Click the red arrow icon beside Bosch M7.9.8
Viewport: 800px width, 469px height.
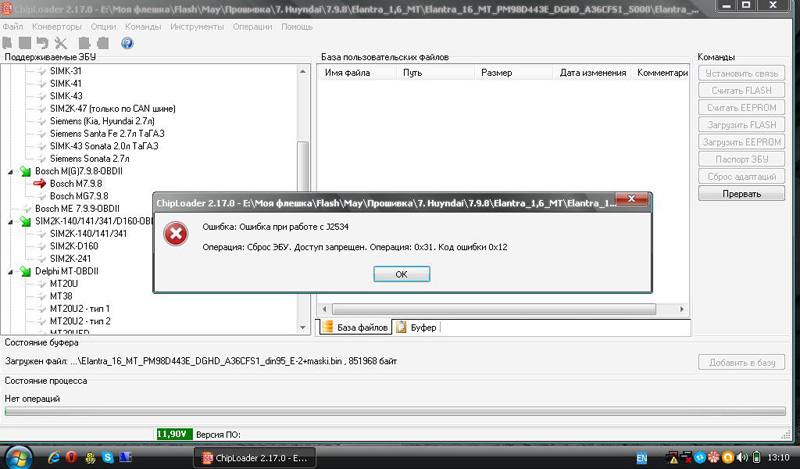(40, 184)
